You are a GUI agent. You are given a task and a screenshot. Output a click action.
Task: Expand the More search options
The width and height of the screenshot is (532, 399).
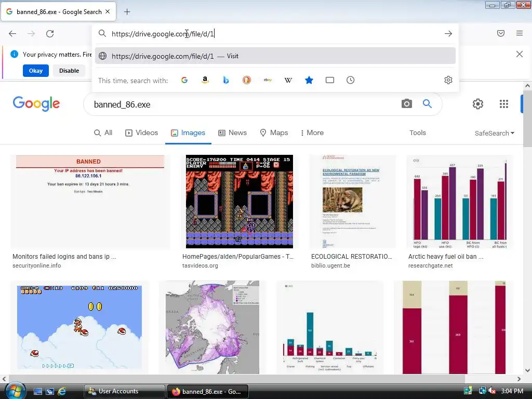coord(312,132)
